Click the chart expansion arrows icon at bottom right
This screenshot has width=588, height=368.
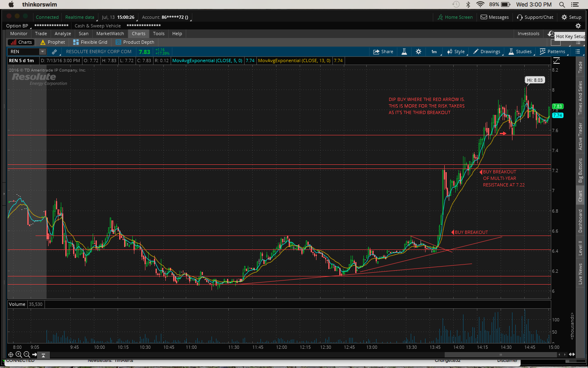(x=572, y=355)
